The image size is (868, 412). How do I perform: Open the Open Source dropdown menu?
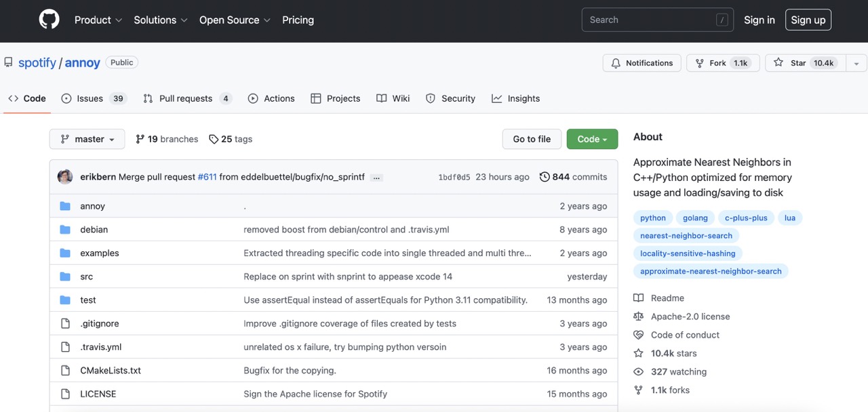click(235, 20)
